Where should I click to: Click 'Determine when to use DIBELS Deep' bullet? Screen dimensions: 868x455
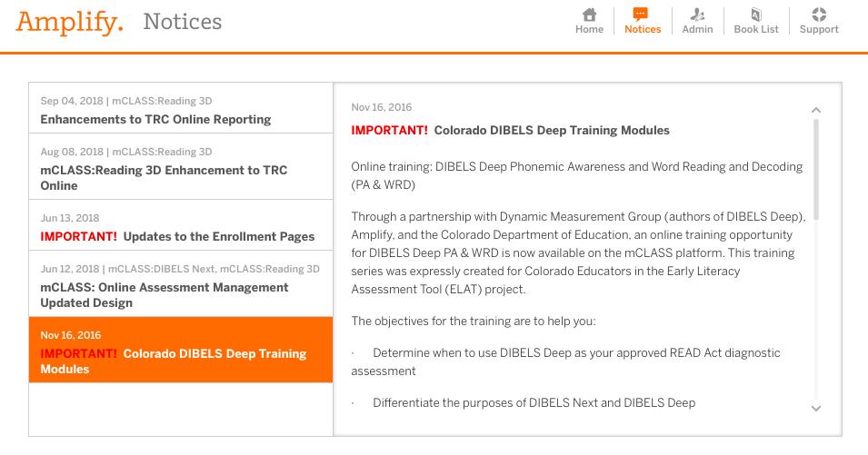tap(565, 362)
